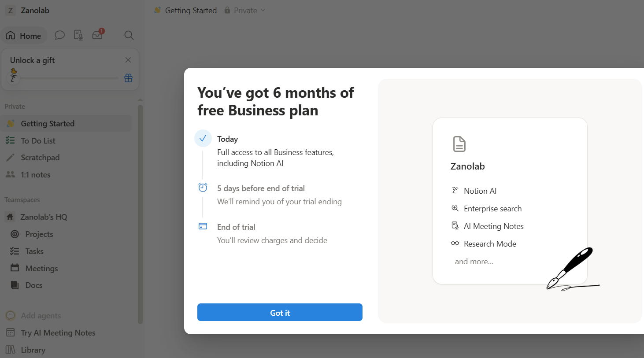Open the Inbox icon with notification badge
The image size is (644, 358).
point(97,35)
